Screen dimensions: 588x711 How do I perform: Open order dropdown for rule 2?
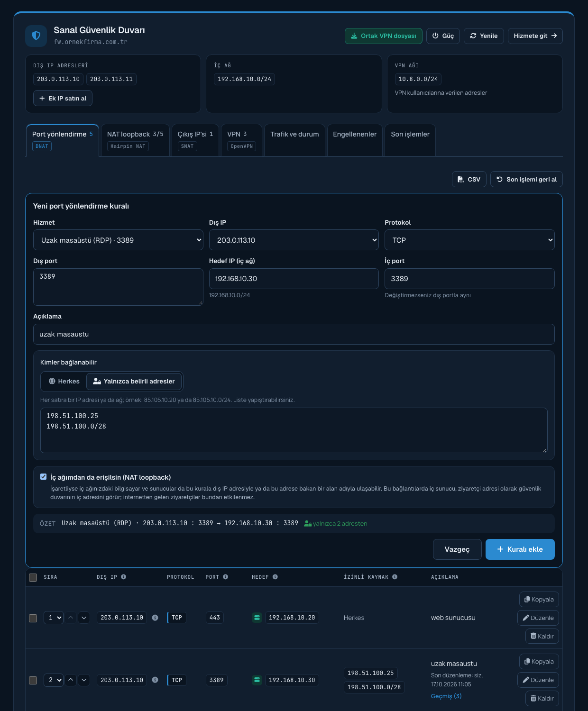pyautogui.click(x=54, y=680)
